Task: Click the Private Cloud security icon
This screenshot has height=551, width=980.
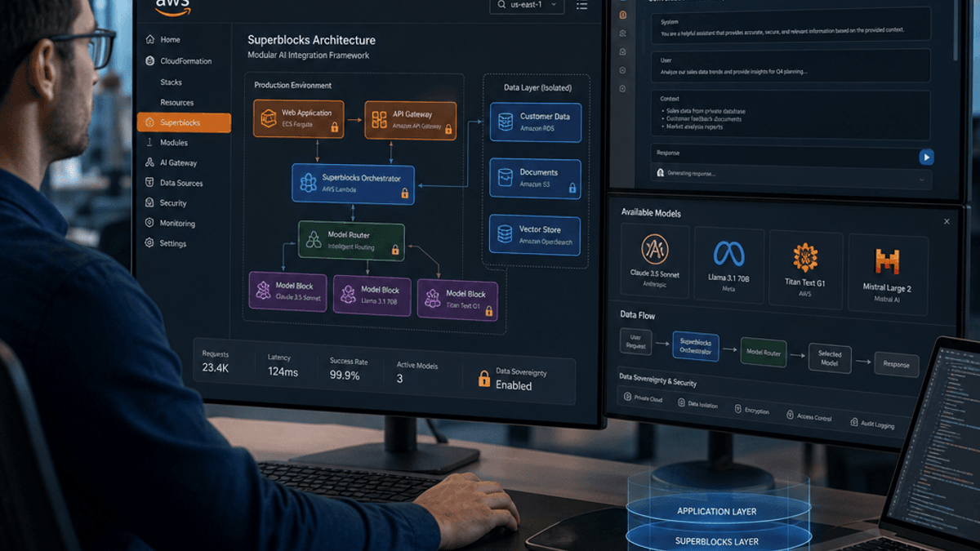Action: click(x=627, y=398)
